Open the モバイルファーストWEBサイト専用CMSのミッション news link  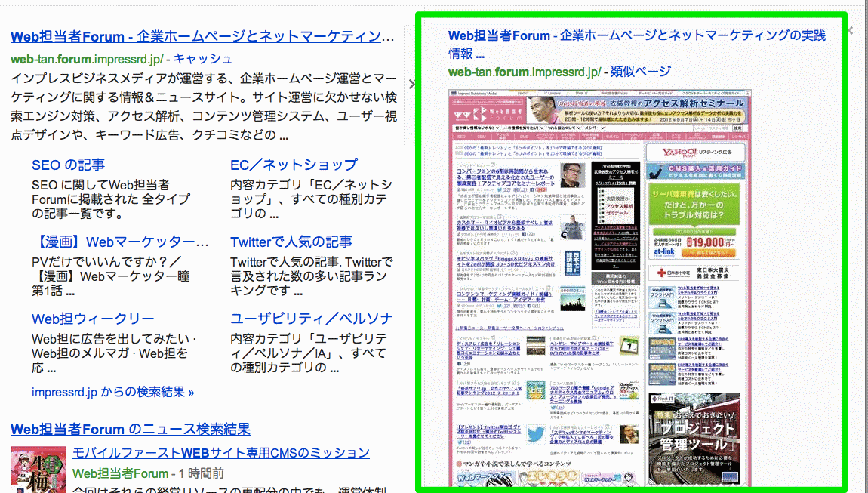point(221,452)
